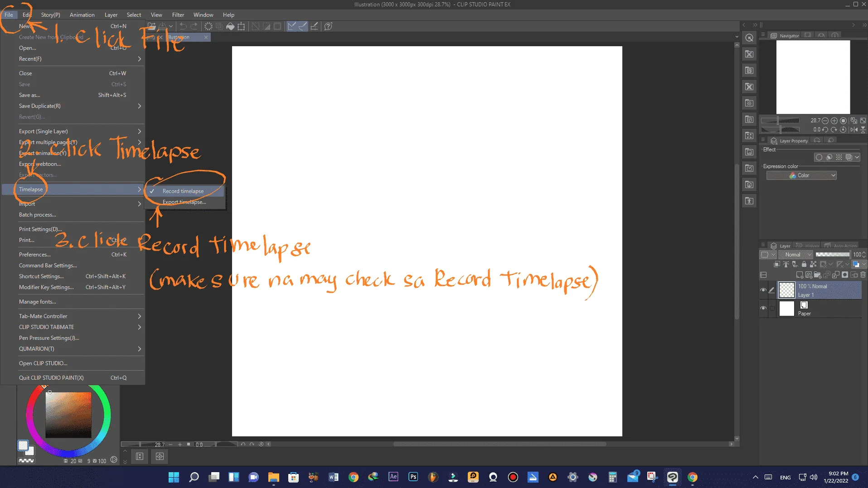The height and width of the screenshot is (488, 868).
Task: Click the Undo arrow in the command bar
Action: click(183, 26)
